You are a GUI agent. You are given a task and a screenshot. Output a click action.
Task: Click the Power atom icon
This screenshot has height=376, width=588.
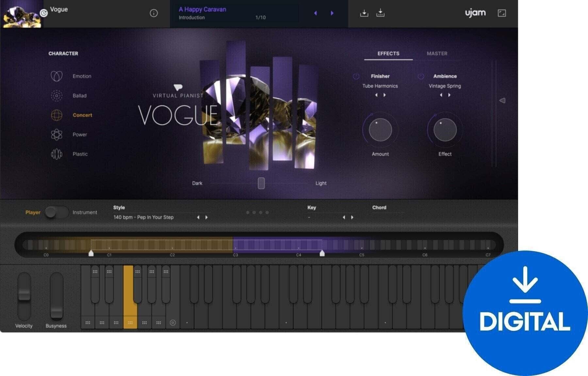tap(57, 135)
